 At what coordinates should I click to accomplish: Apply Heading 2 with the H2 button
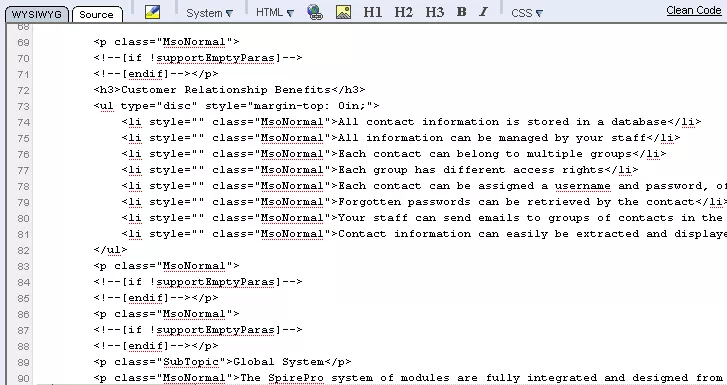click(403, 13)
